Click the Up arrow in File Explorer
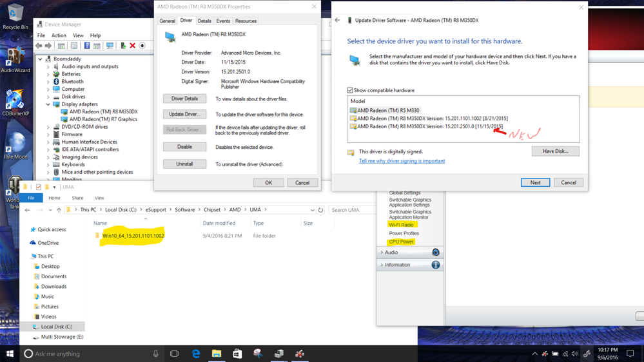Image resolution: width=644 pixels, height=362 pixels. point(59,210)
